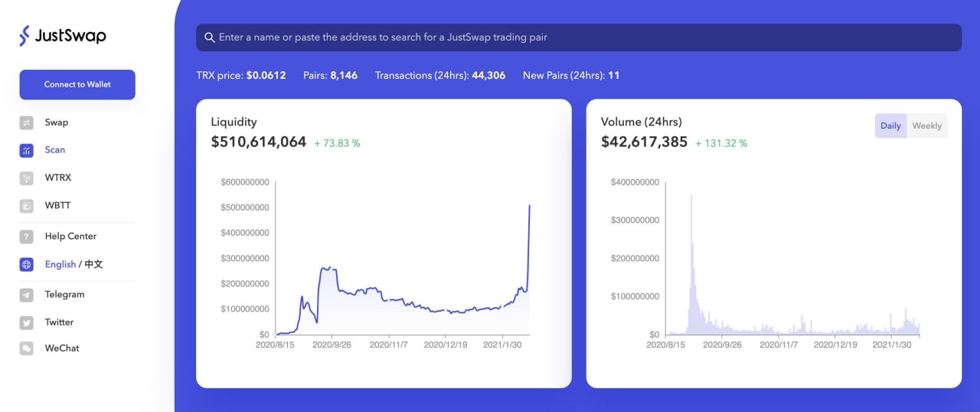Screen dimensions: 980x412
Task: Click the $510,614,064 liquidity value
Action: [x=259, y=142]
